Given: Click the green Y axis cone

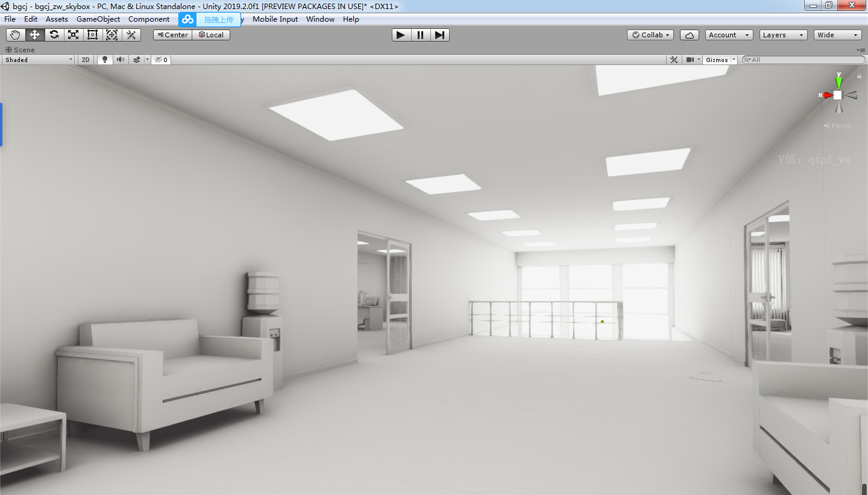Looking at the screenshot, I should pos(838,82).
